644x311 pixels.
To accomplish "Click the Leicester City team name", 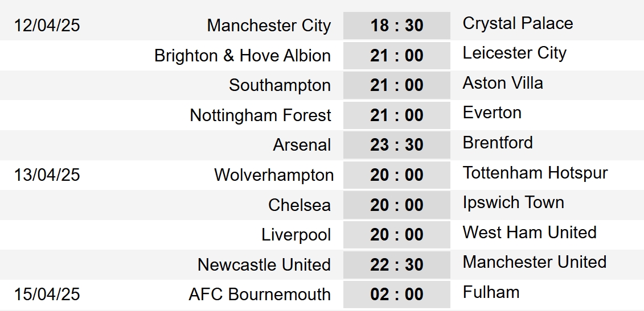I will 515,53.
